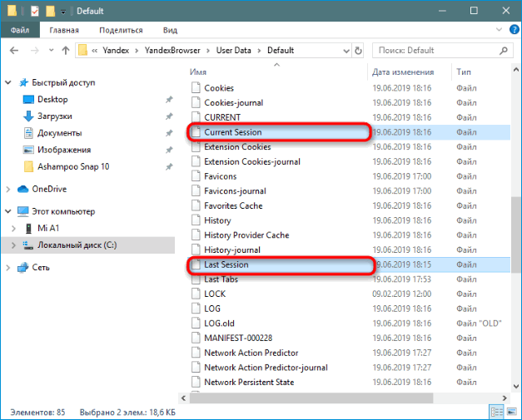Select the History file in the list
The height and width of the screenshot is (420, 522).
[217, 220]
